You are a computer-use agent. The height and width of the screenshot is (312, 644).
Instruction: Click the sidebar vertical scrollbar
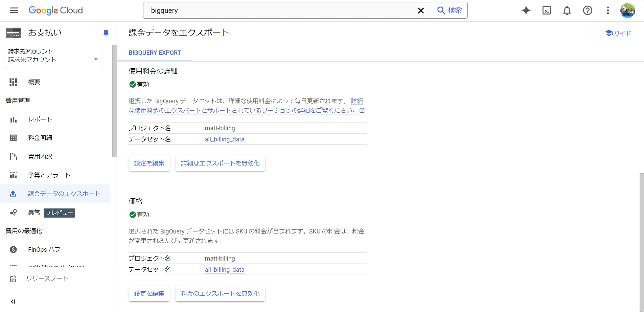[x=114, y=101]
